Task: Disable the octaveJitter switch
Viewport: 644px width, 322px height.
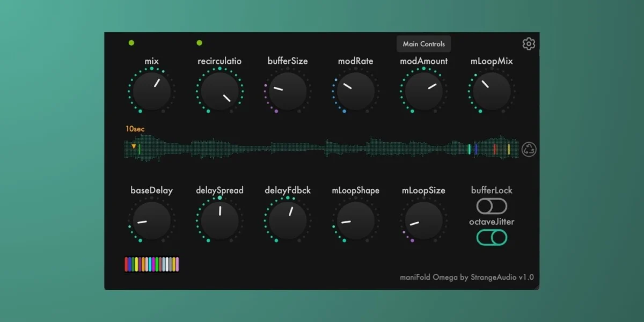Action: [x=492, y=237]
